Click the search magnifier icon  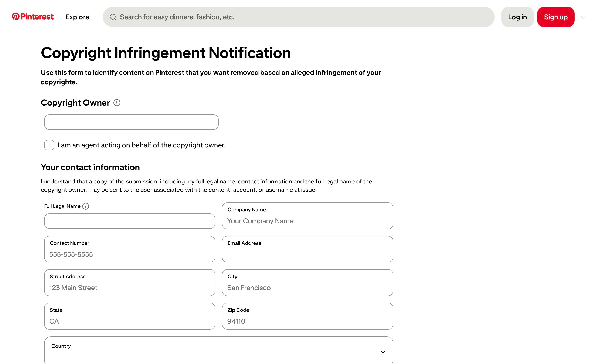point(113,17)
